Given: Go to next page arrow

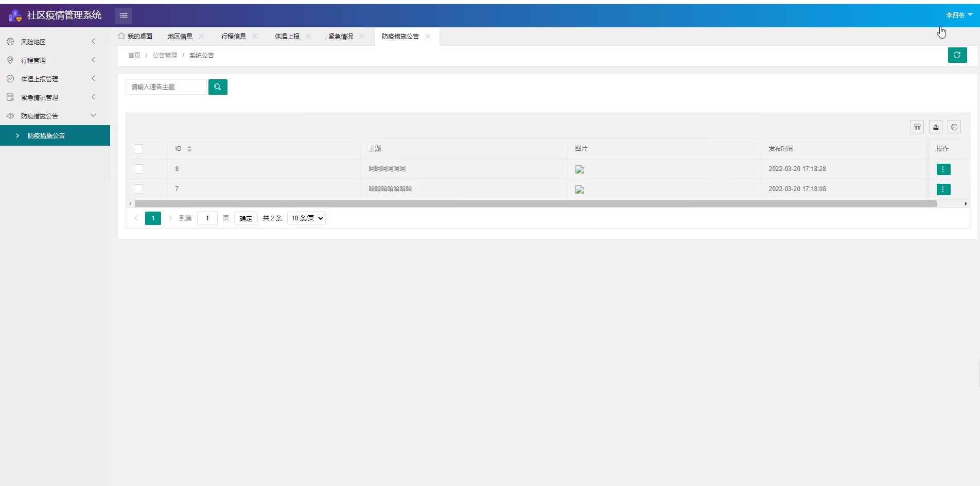Looking at the screenshot, I should click(x=170, y=218).
